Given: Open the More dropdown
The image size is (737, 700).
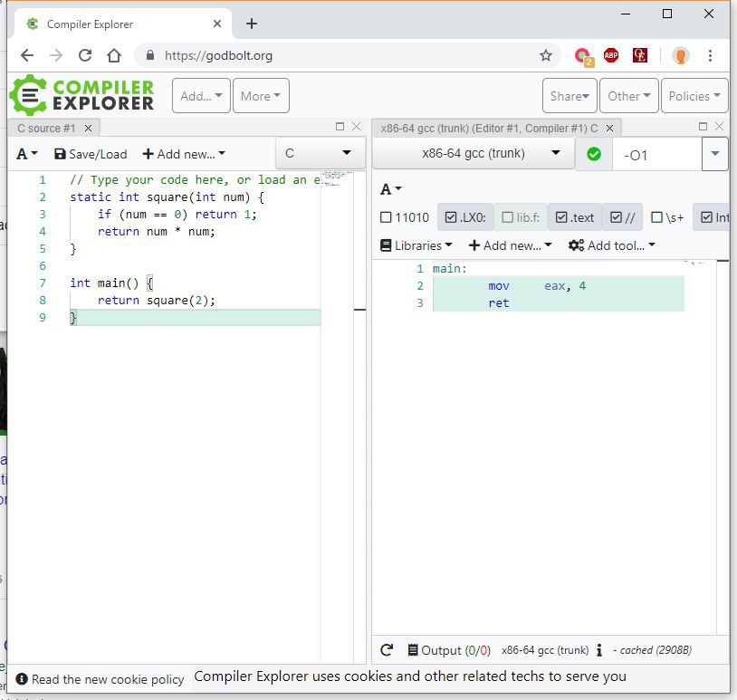Looking at the screenshot, I should pos(261,96).
